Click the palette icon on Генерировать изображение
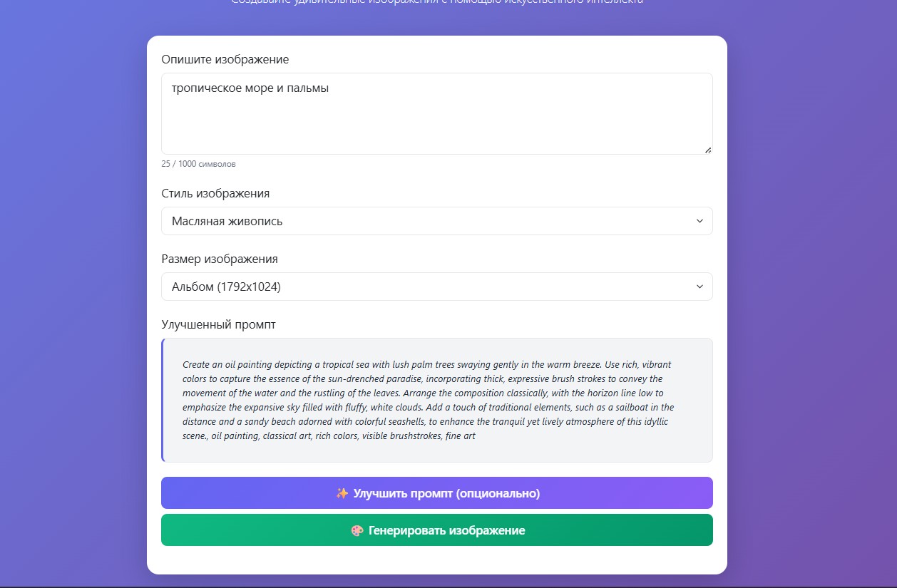Image resolution: width=897 pixels, height=588 pixels. coord(357,531)
